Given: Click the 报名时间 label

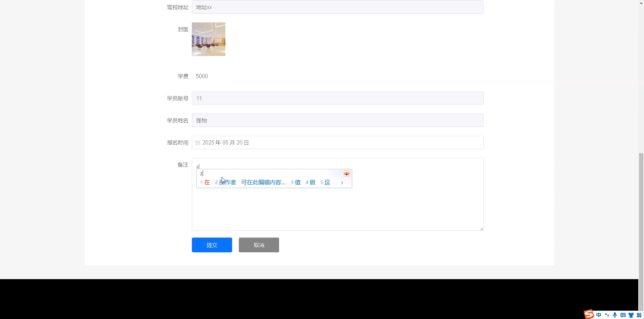Looking at the screenshot, I should 178,142.
